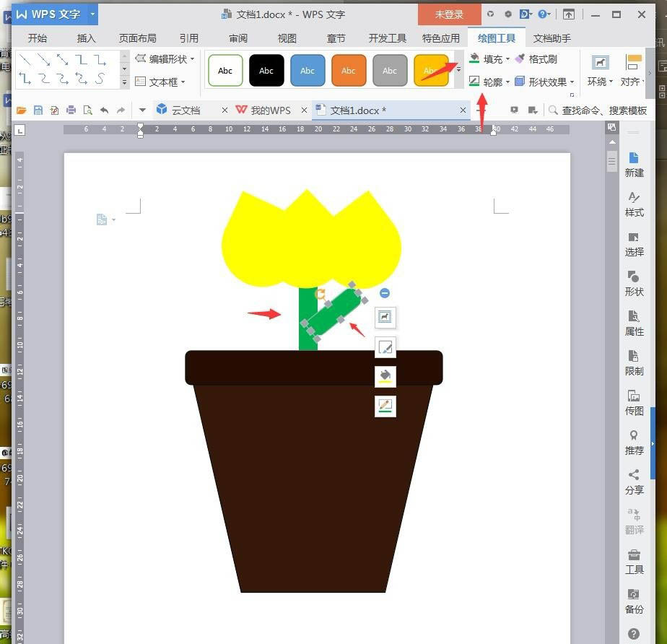Expand the line shapes gallery
667x644 pixels.
124,82
